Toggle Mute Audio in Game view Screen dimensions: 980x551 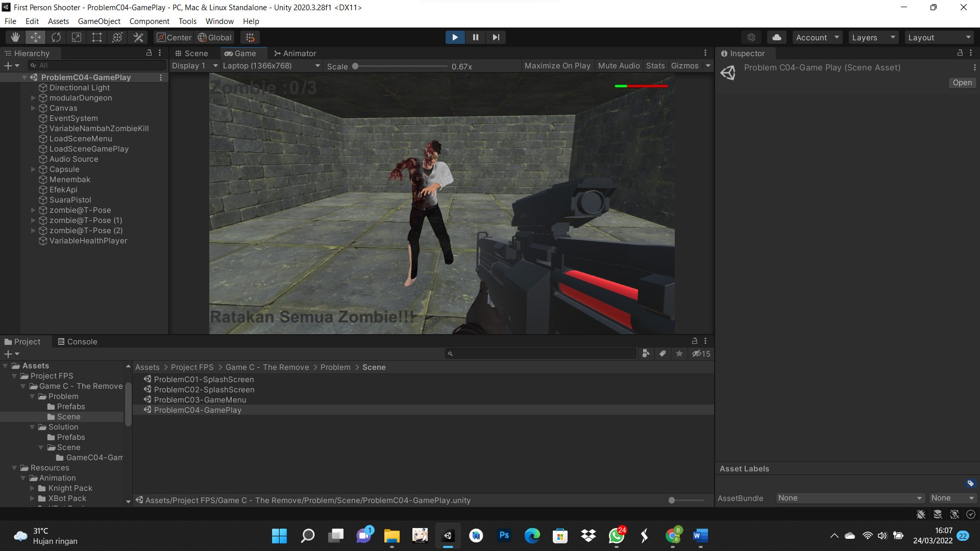pyautogui.click(x=619, y=66)
